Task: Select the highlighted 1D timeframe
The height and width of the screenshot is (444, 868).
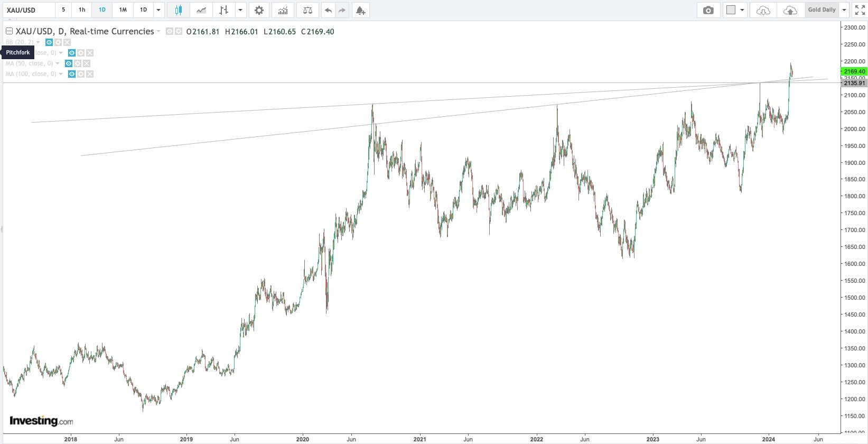Action: pos(102,10)
